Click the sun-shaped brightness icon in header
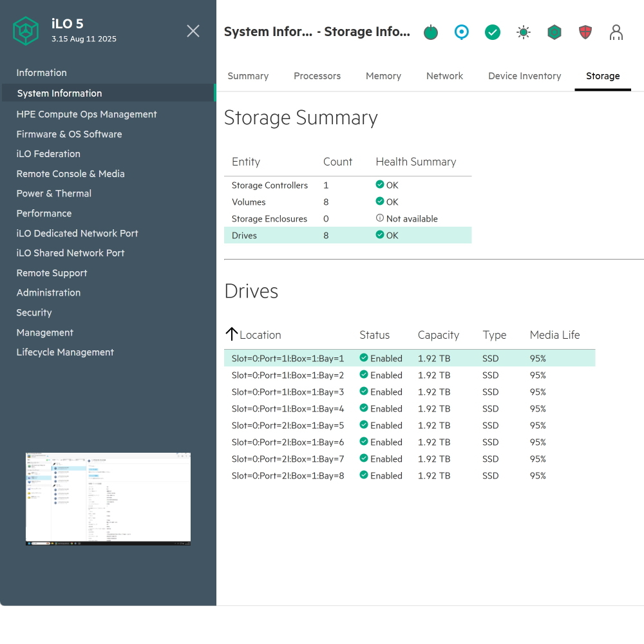This screenshot has height=644, width=644. click(x=524, y=32)
